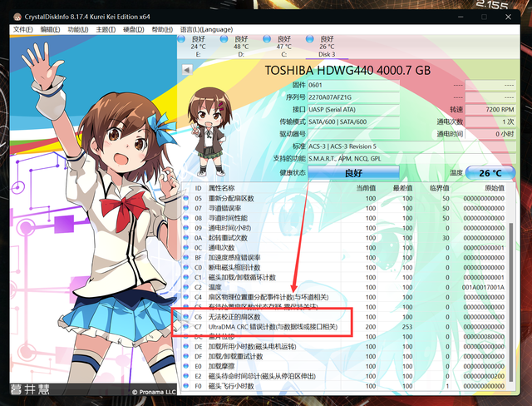Image resolution: width=532 pixels, height=406 pixels.
Task: Select the 无法校正的扇区数 row
Action: 344,317
